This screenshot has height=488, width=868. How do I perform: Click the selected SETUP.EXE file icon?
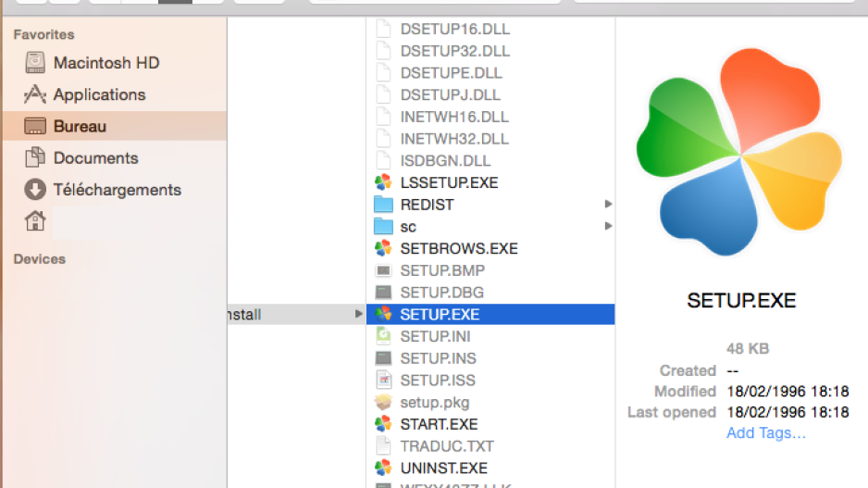tap(383, 314)
